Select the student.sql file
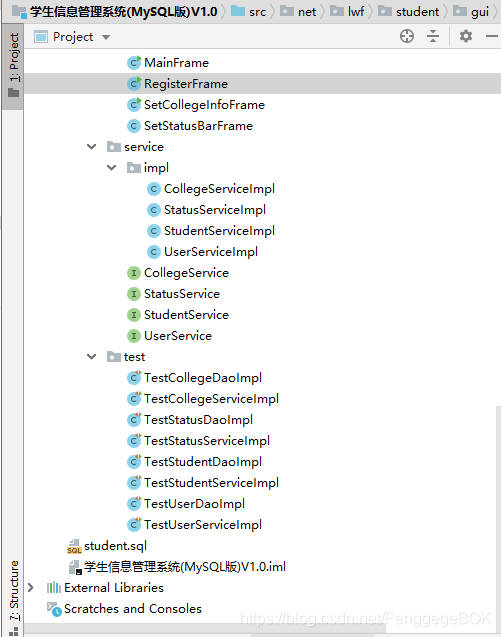This screenshot has height=637, width=501. [x=115, y=546]
